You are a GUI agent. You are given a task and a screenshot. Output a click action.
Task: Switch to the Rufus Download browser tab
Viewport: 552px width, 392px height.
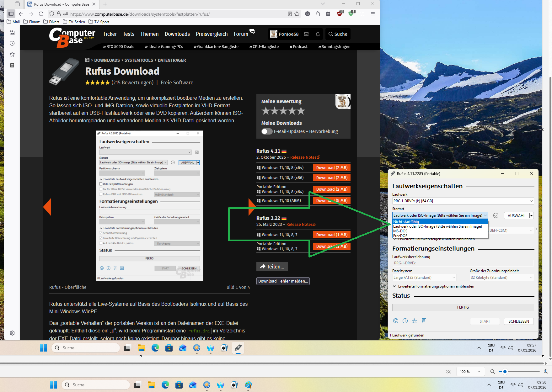pyautogui.click(x=62, y=4)
